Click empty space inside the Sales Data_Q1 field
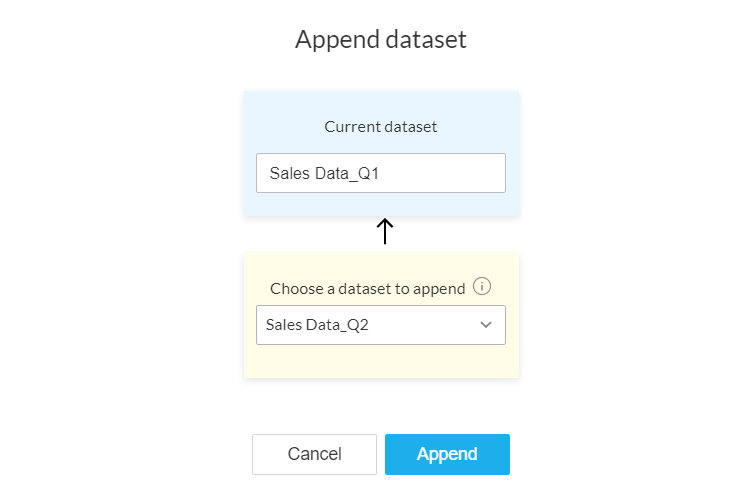 click(450, 173)
